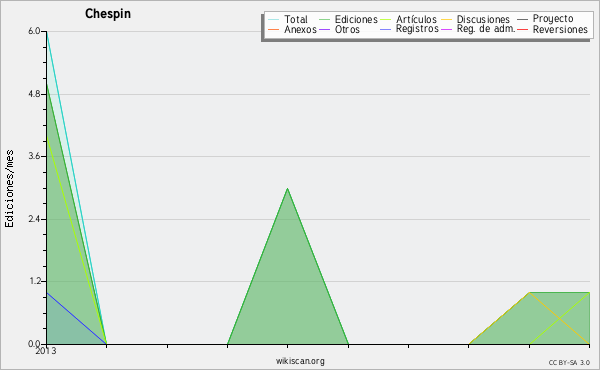600x370 pixels.
Task: Click the 2013 x-axis label
Action: click(x=46, y=351)
